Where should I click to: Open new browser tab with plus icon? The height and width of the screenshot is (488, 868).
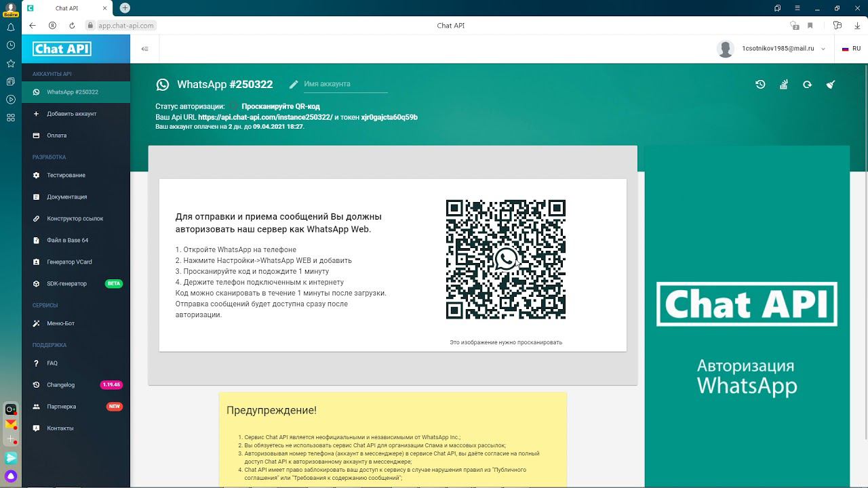coord(125,8)
